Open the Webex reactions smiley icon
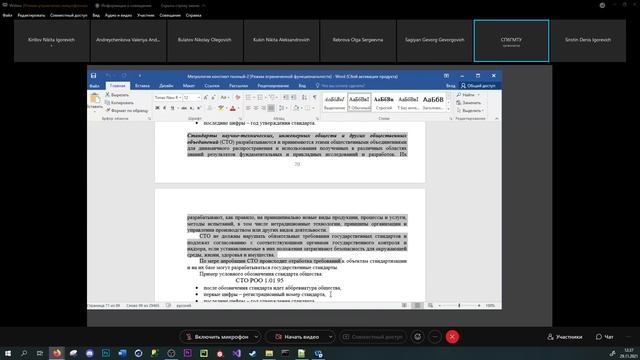 point(418,337)
